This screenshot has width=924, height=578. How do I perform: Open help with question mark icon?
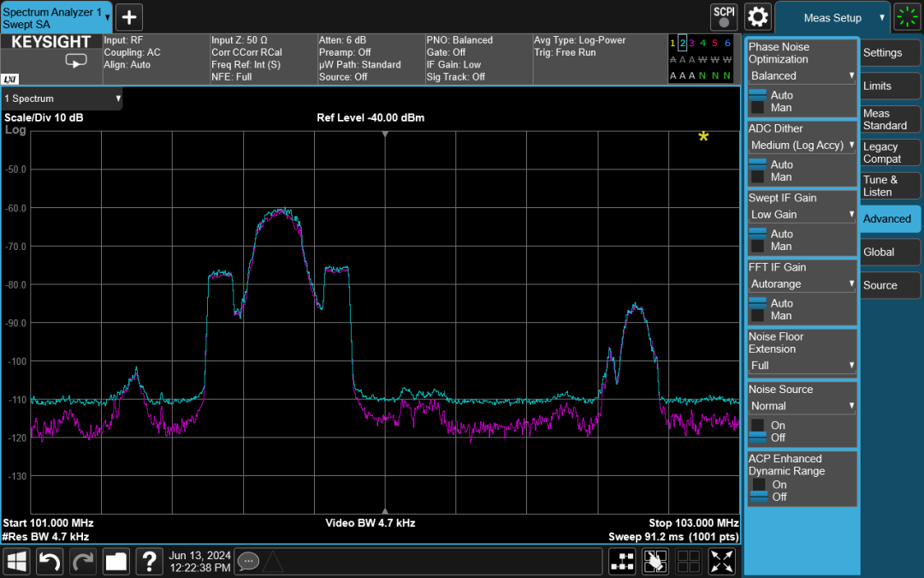tap(149, 561)
